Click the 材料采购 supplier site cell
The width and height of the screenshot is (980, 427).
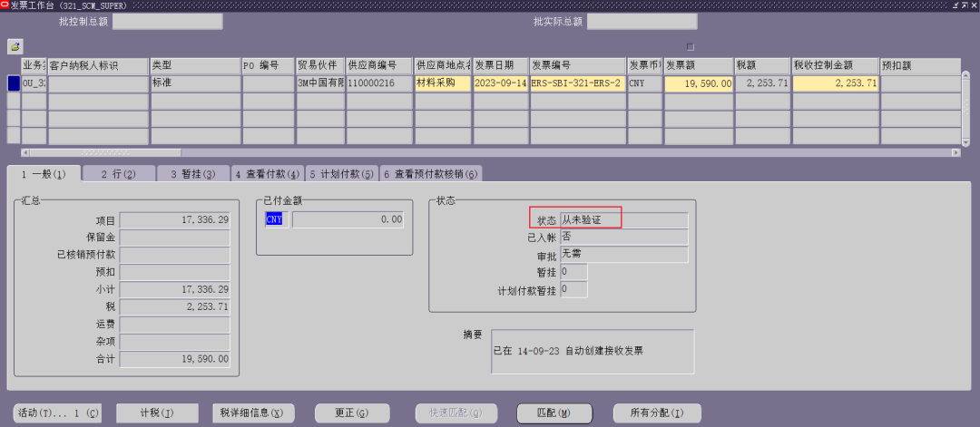coord(443,83)
